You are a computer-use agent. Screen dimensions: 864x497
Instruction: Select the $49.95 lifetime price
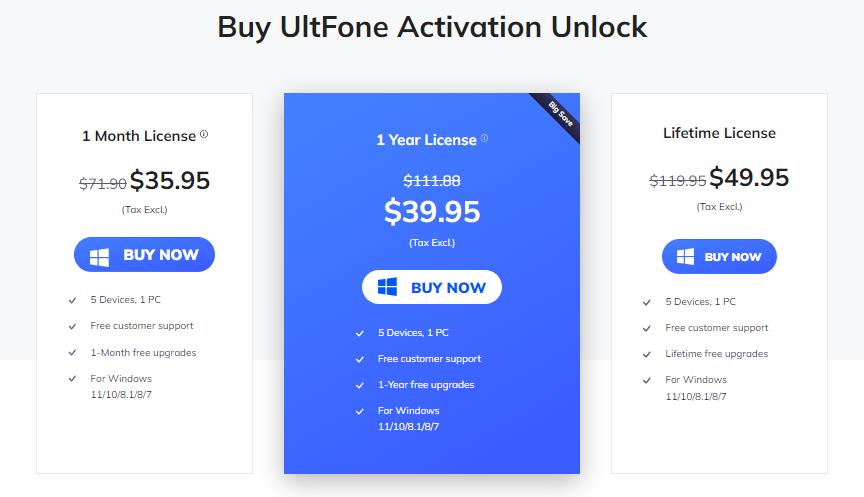749,178
